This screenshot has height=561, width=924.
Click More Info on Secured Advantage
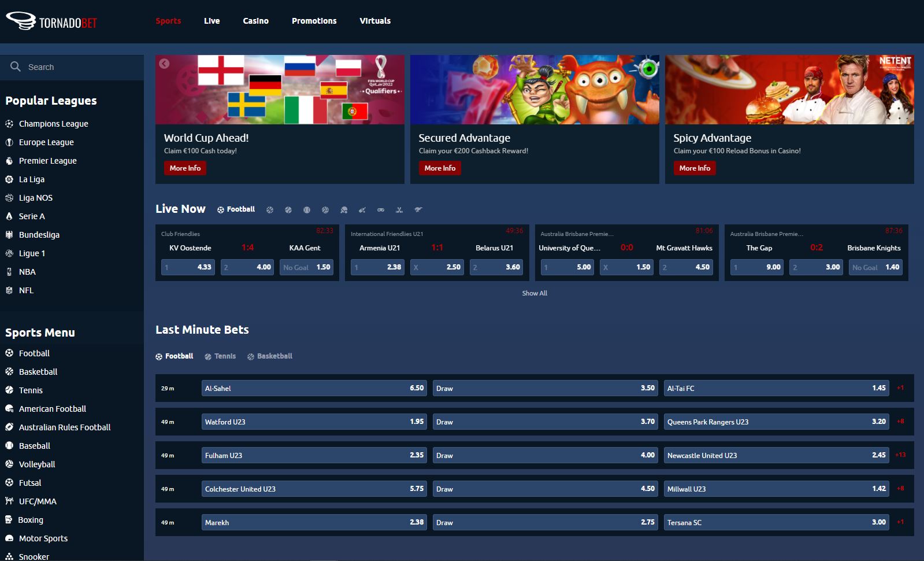(x=440, y=168)
